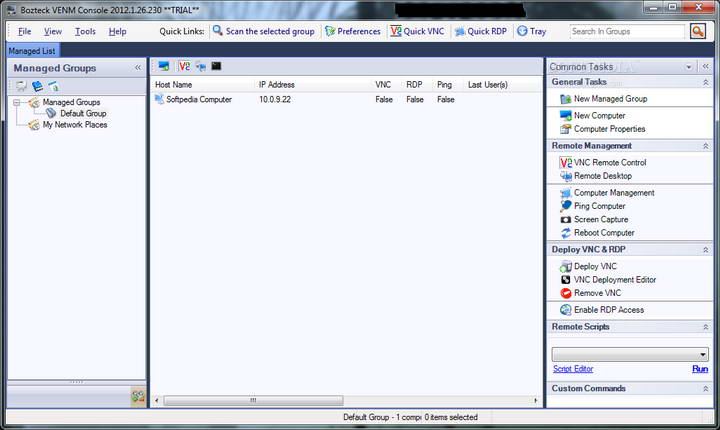
Task: Collapse the Managed Groups panel with chevrons
Action: coord(138,68)
